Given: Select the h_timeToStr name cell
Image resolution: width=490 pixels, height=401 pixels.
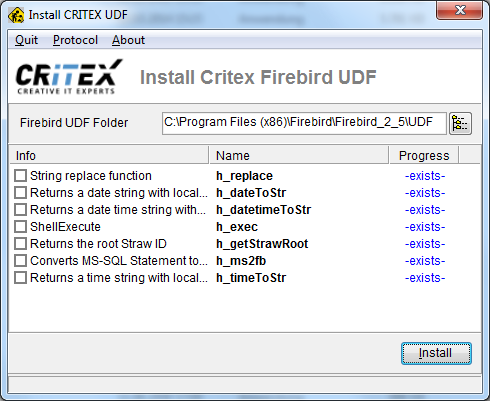Looking at the screenshot, I should coord(251,278).
